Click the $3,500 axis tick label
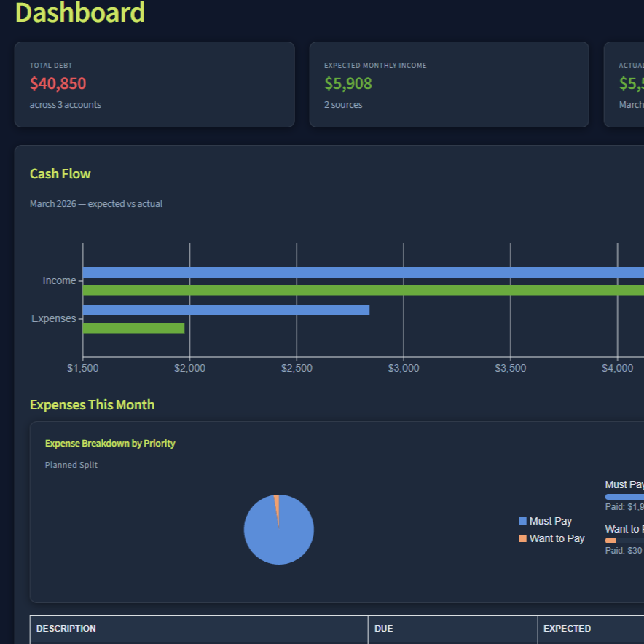 click(x=511, y=368)
